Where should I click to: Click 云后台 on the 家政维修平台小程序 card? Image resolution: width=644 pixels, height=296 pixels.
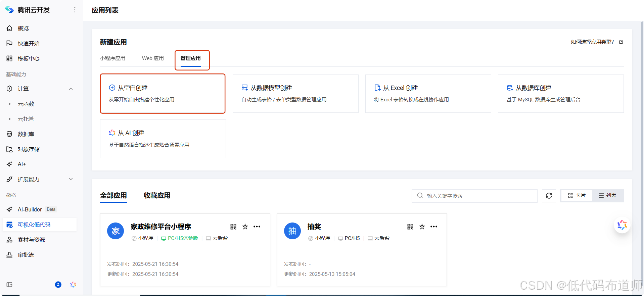(x=217, y=238)
